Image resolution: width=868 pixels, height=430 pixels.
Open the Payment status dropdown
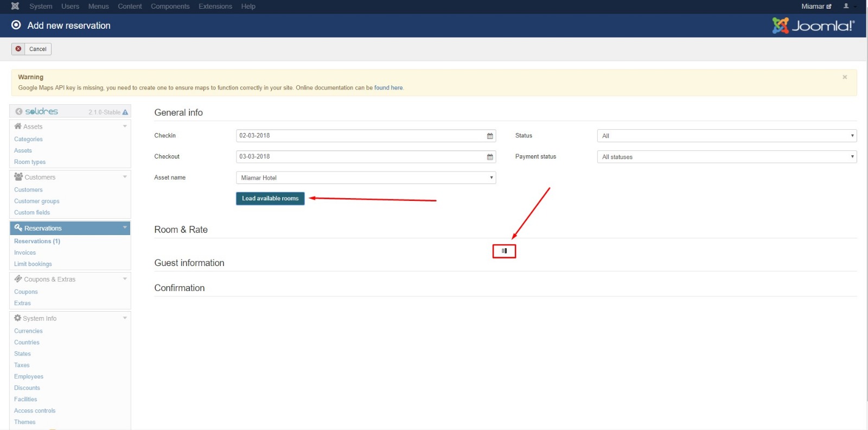(726, 157)
